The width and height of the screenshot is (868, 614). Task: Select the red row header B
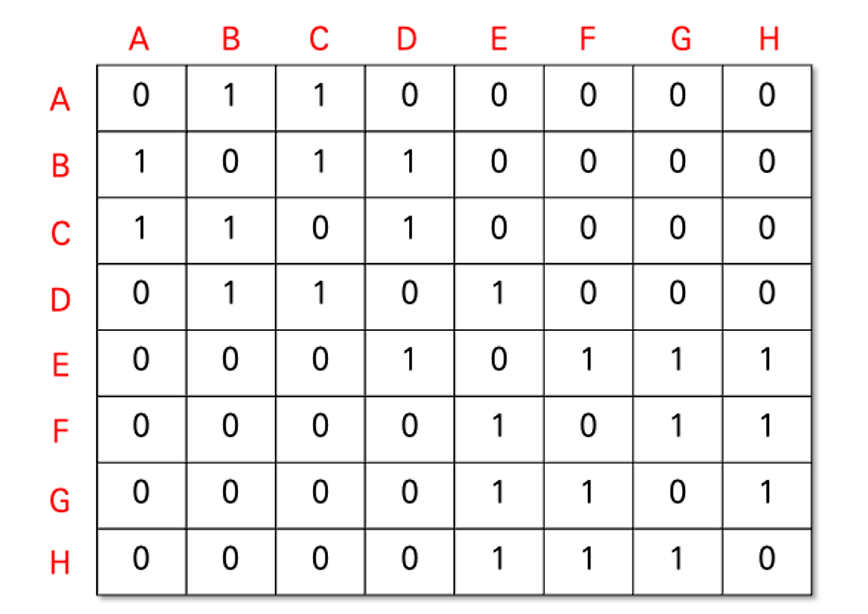60,166
